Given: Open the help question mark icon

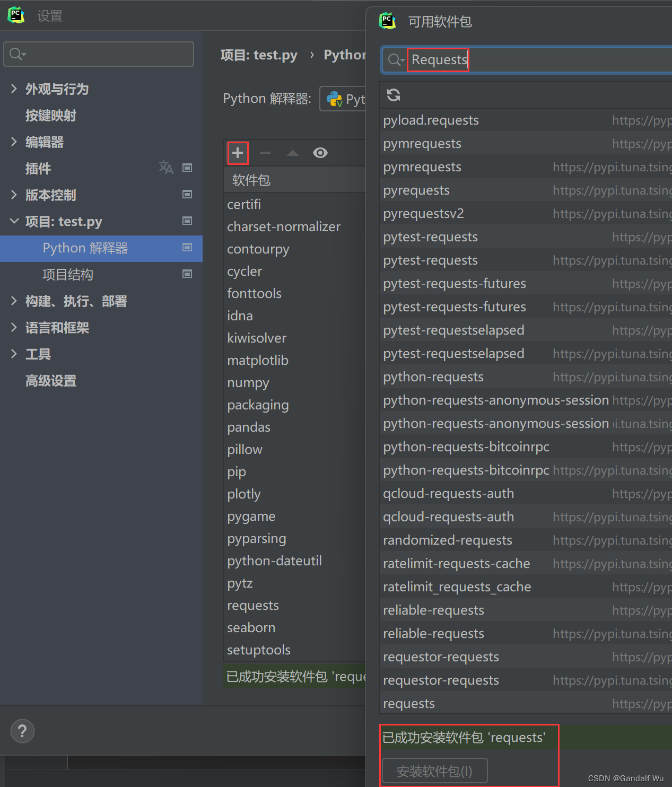Looking at the screenshot, I should point(22,731).
